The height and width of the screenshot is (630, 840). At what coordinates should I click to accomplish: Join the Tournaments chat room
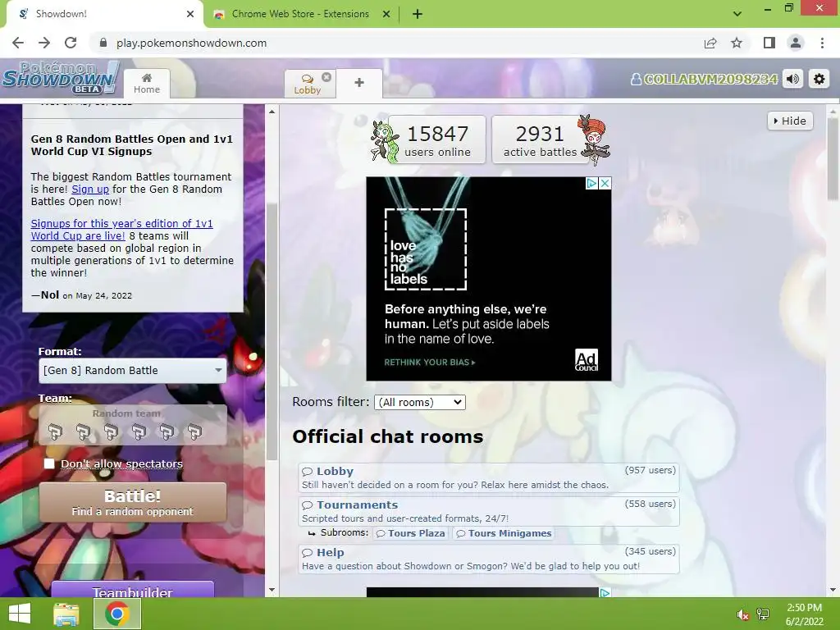coord(489,511)
